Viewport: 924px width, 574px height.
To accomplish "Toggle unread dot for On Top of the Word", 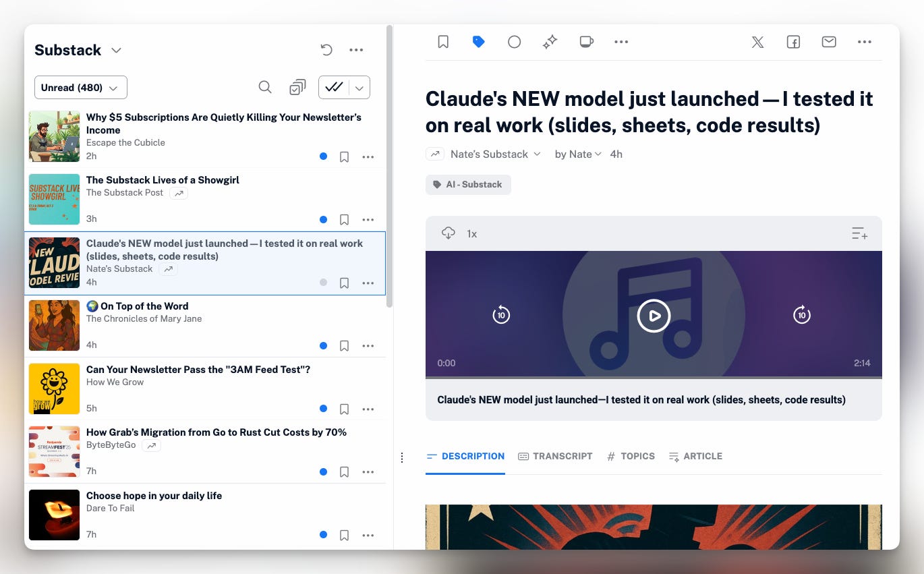I will pos(324,345).
